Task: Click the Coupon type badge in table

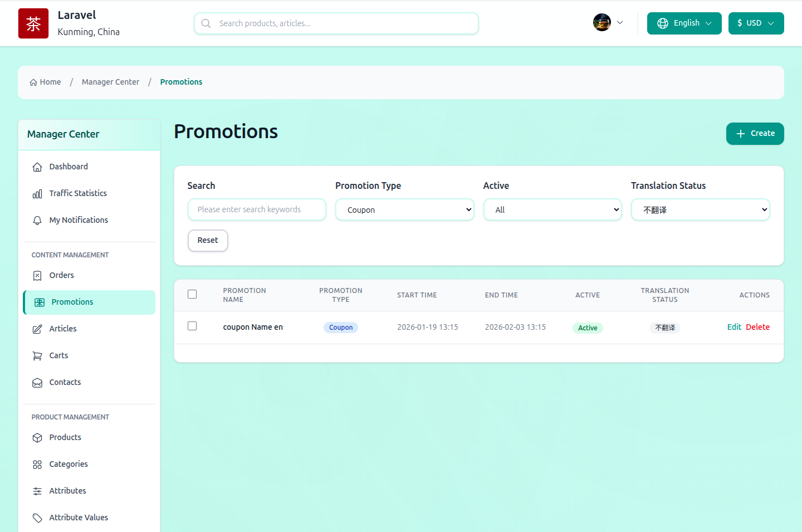Action: click(341, 328)
